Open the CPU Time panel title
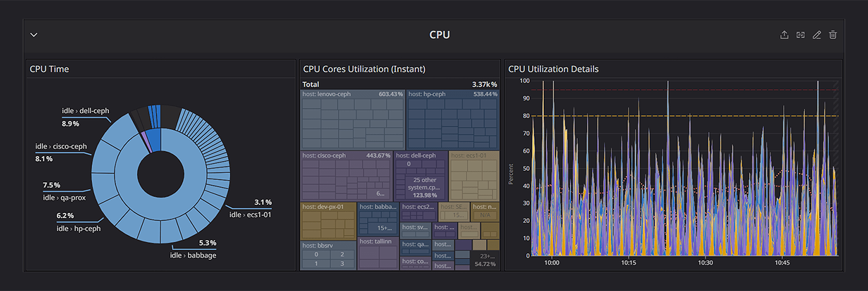The image size is (868, 291). 49,69
